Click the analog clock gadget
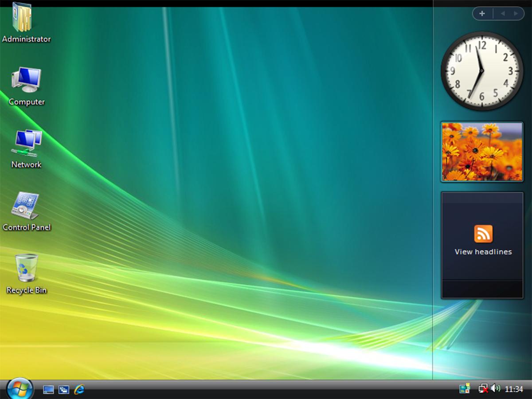532x399 pixels. [x=482, y=71]
